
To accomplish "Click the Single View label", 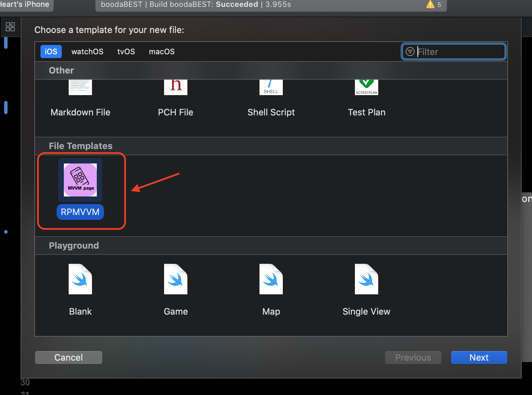I will pos(367,312).
